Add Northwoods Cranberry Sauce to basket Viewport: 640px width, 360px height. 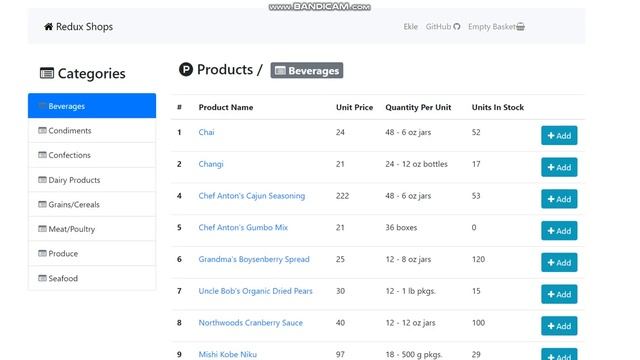click(559, 326)
